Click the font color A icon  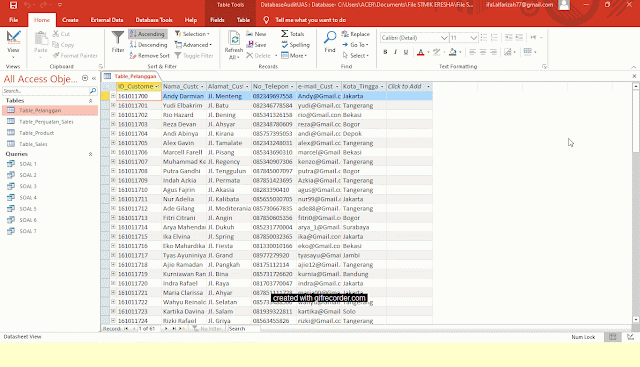(420, 52)
